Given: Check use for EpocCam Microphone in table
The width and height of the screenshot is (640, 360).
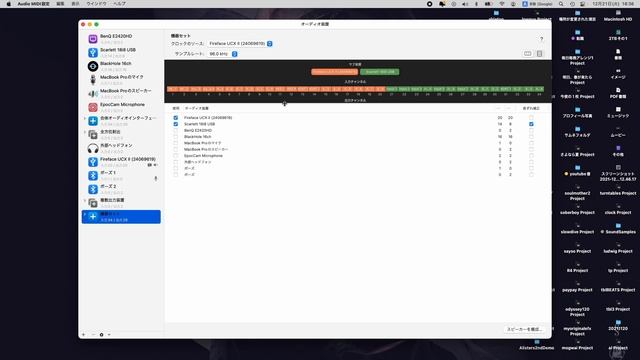Looking at the screenshot, I should pyautogui.click(x=176, y=156).
